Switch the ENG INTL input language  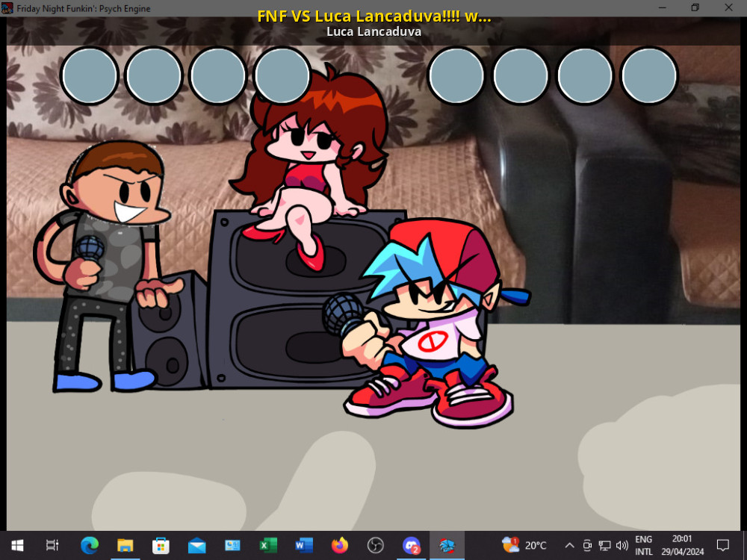point(644,546)
